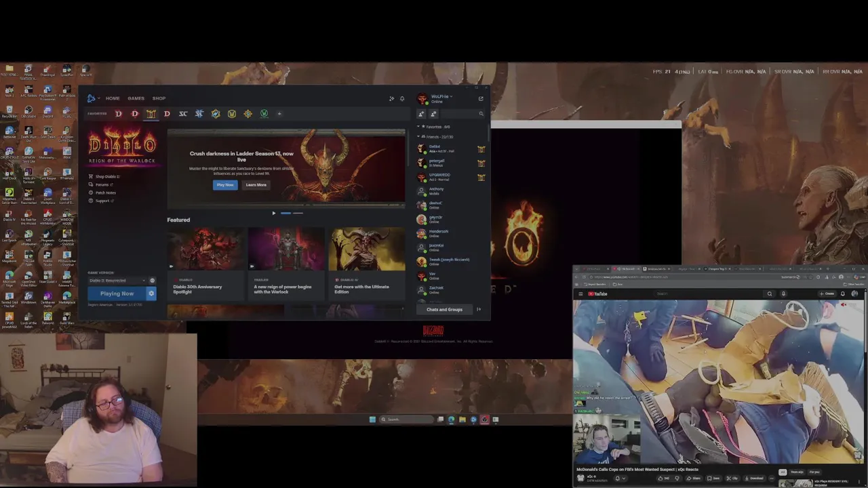Select the 'From xQc' filter chip
This screenshot has width=868, height=488.
pos(797,472)
